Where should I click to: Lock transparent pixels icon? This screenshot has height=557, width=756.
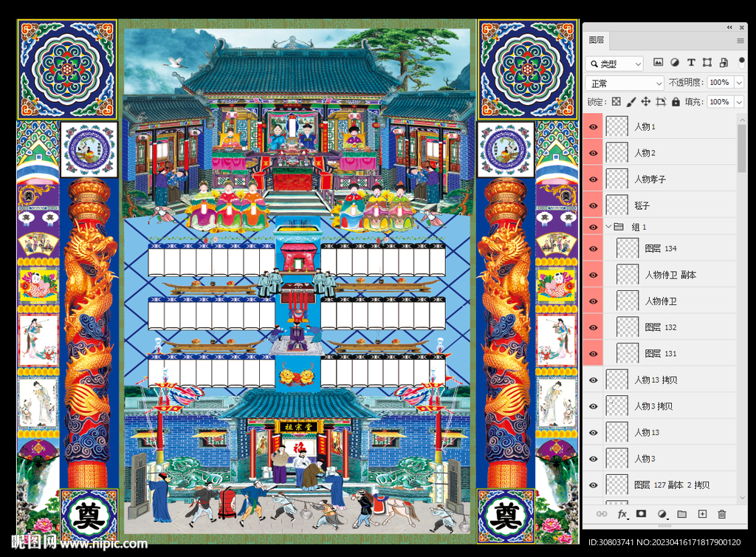click(616, 102)
